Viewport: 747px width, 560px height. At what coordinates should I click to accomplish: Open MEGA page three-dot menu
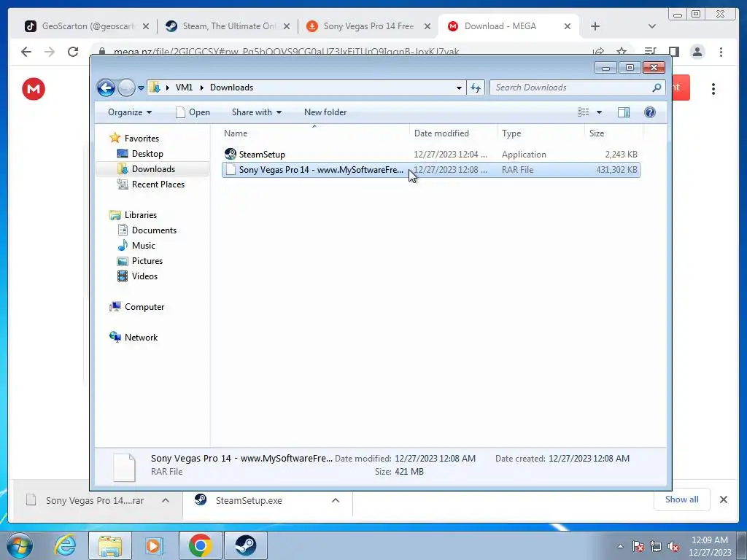point(713,89)
